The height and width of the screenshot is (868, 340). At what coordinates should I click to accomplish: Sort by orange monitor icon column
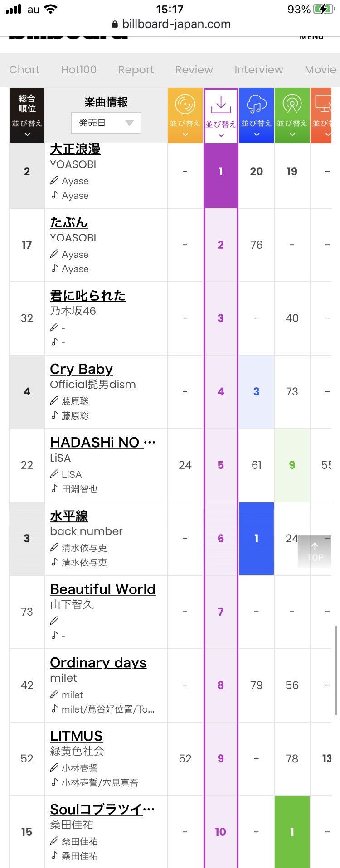(321, 116)
